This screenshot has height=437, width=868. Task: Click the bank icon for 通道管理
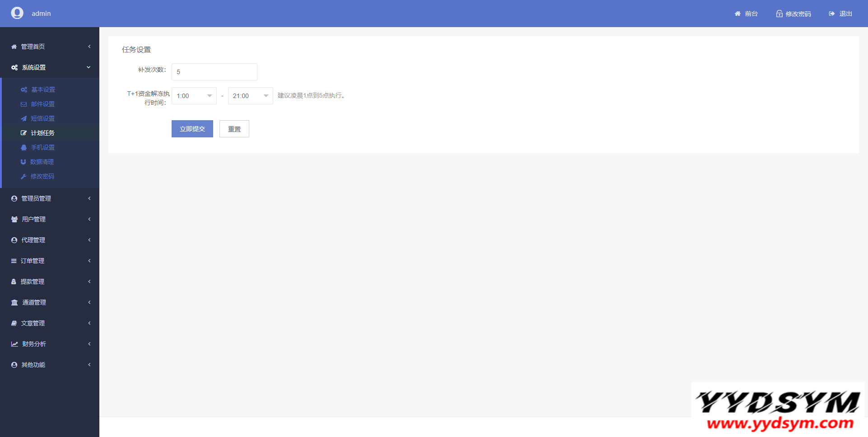14,302
